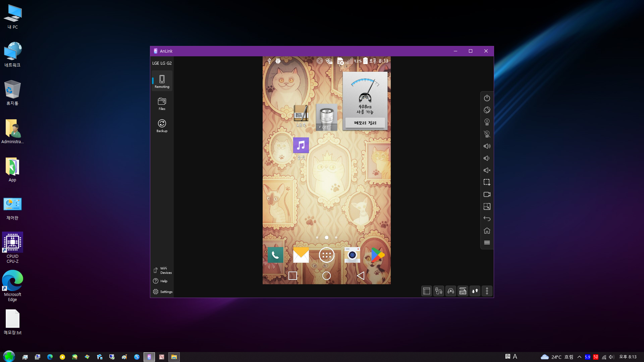This screenshot has width=644, height=362.
Task: Take a screenshot with the dashed-square icon
Action: pyautogui.click(x=487, y=182)
